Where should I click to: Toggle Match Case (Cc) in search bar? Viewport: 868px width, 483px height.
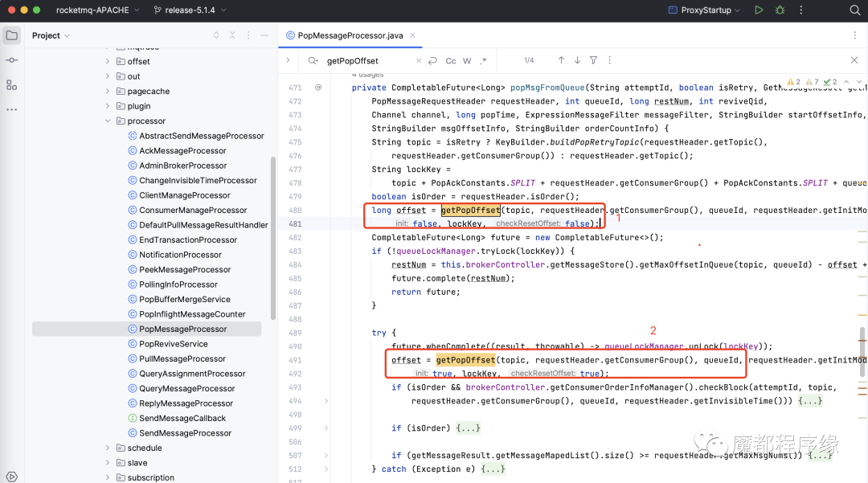(451, 61)
